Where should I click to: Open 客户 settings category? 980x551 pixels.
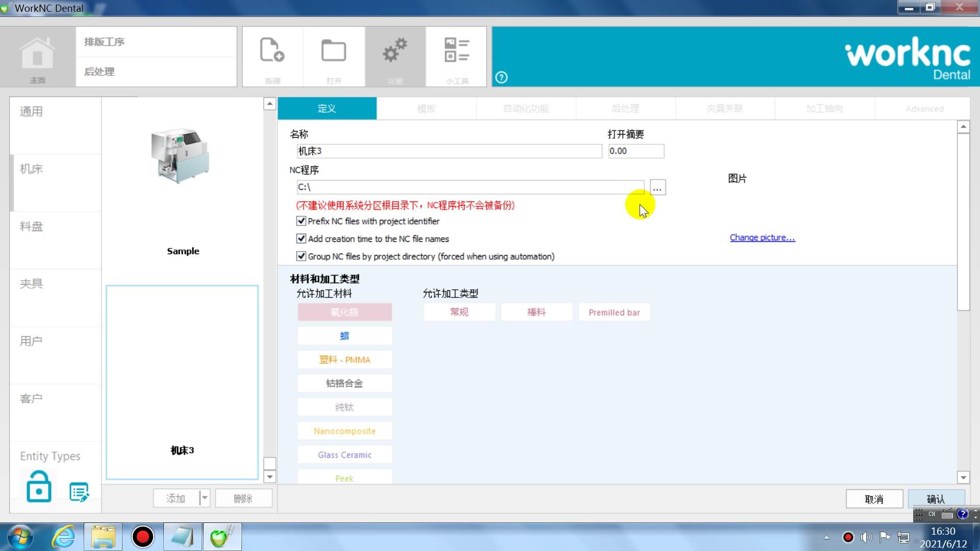[x=55, y=412]
